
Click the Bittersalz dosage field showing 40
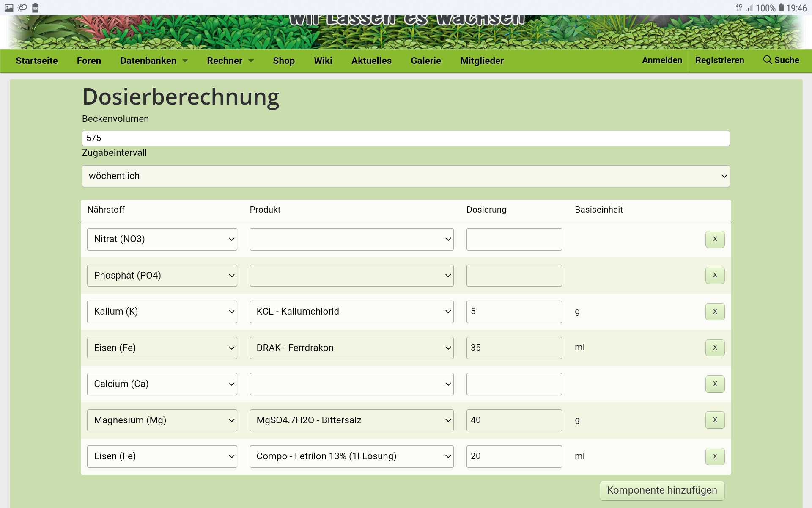[514, 420]
